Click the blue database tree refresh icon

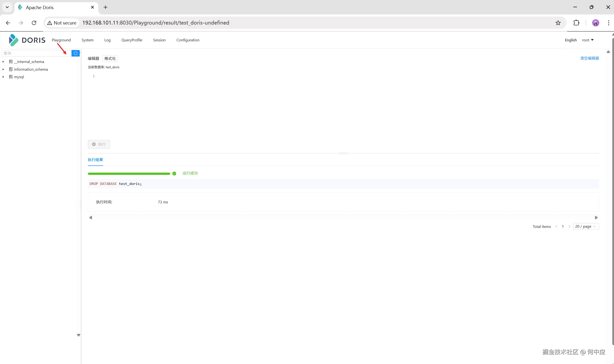pyautogui.click(x=75, y=53)
